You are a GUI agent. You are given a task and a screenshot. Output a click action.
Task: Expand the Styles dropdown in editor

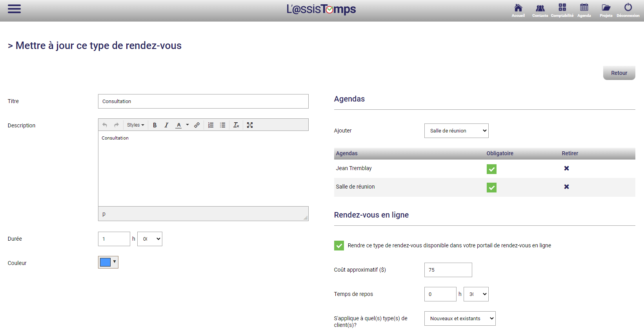pyautogui.click(x=135, y=125)
